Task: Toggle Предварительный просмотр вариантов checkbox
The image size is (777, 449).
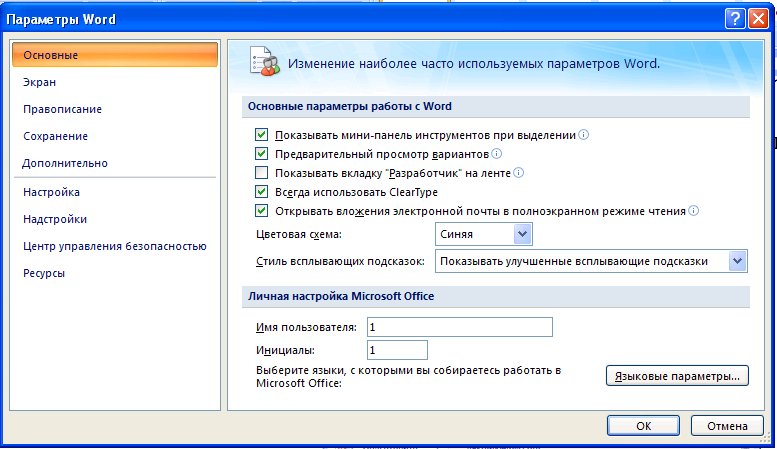Action: [x=261, y=154]
